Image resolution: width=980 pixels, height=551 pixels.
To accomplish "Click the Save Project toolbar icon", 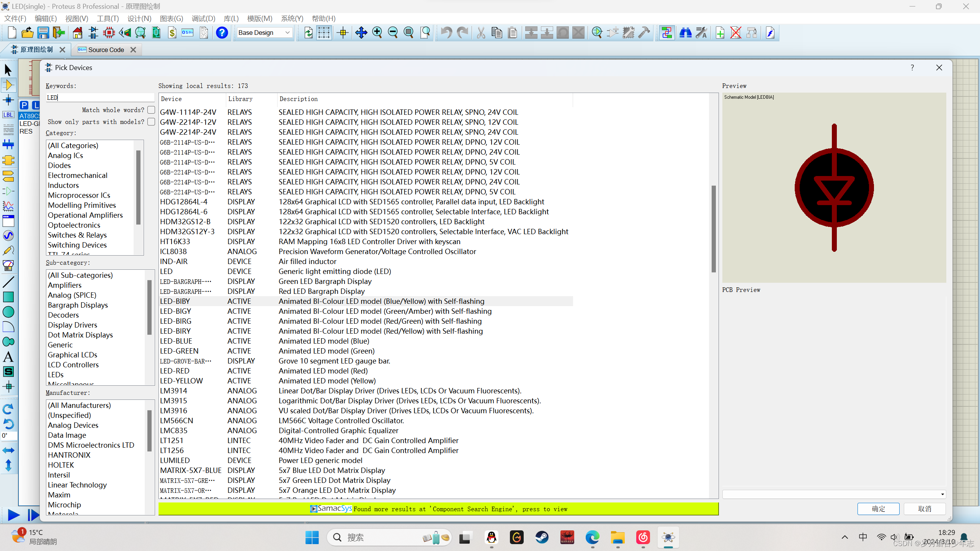I will point(43,33).
